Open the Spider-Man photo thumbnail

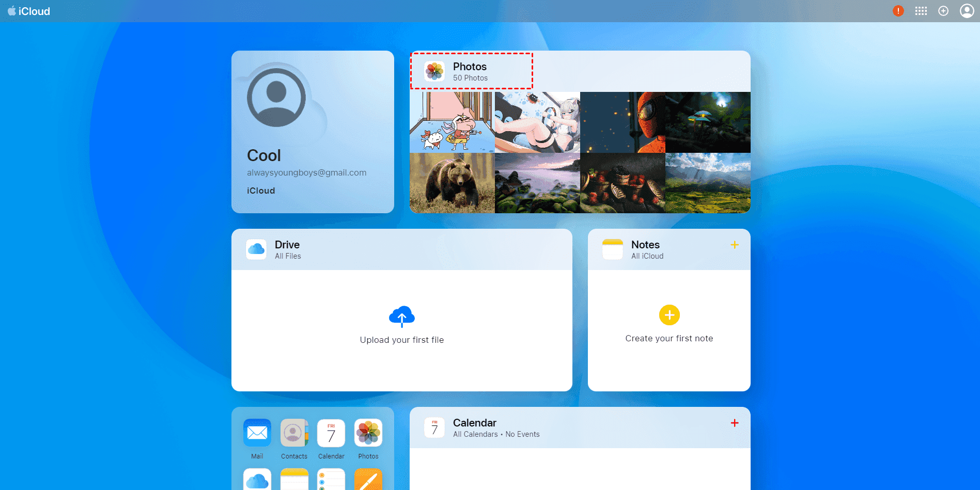point(623,122)
